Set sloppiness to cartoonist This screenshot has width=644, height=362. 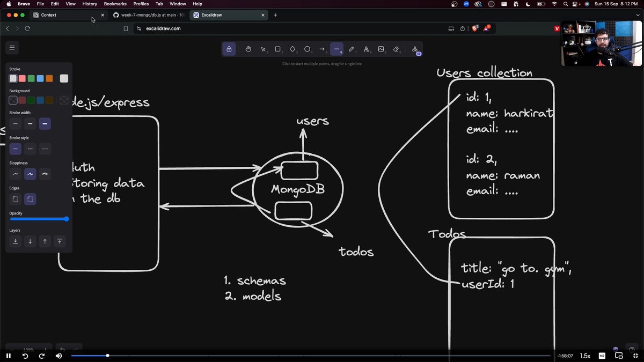(45, 174)
